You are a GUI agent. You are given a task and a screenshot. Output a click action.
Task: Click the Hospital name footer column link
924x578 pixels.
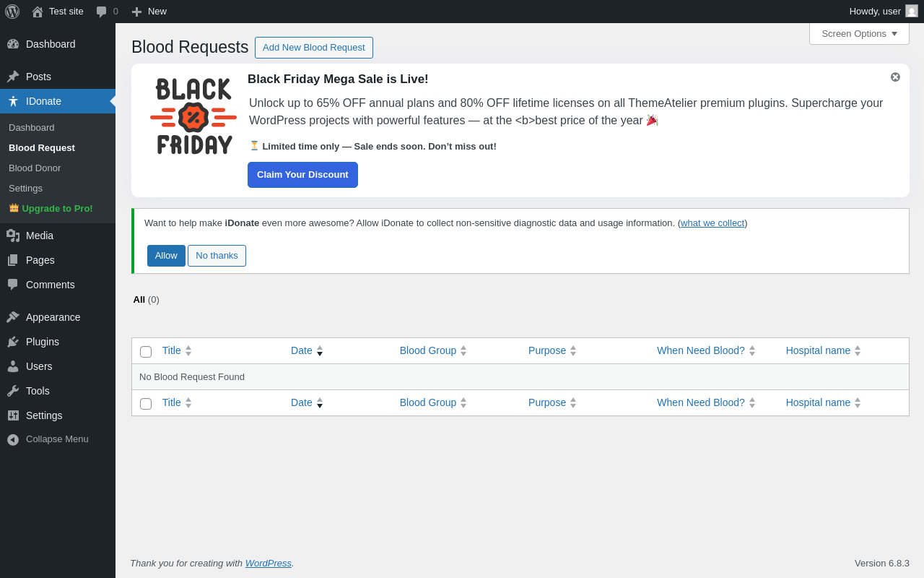(818, 402)
